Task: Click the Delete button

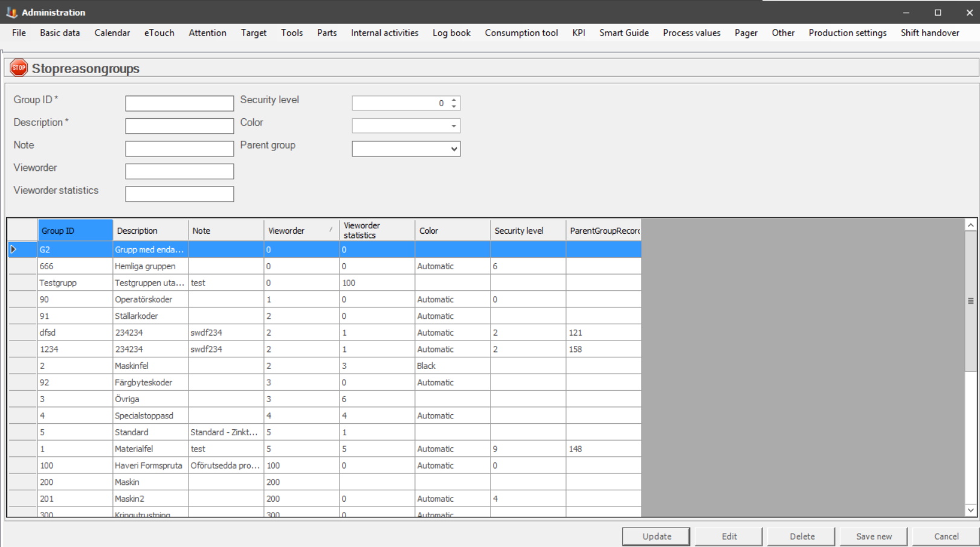Action: click(802, 536)
